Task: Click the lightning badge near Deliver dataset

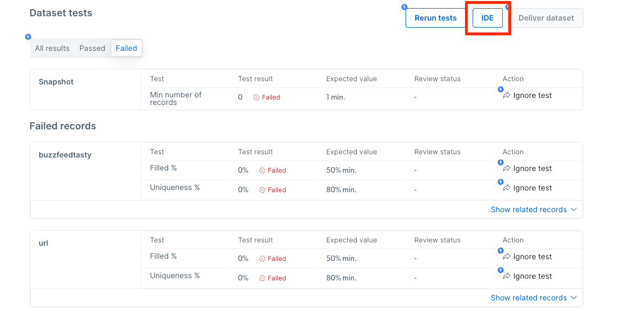Action: (x=508, y=7)
